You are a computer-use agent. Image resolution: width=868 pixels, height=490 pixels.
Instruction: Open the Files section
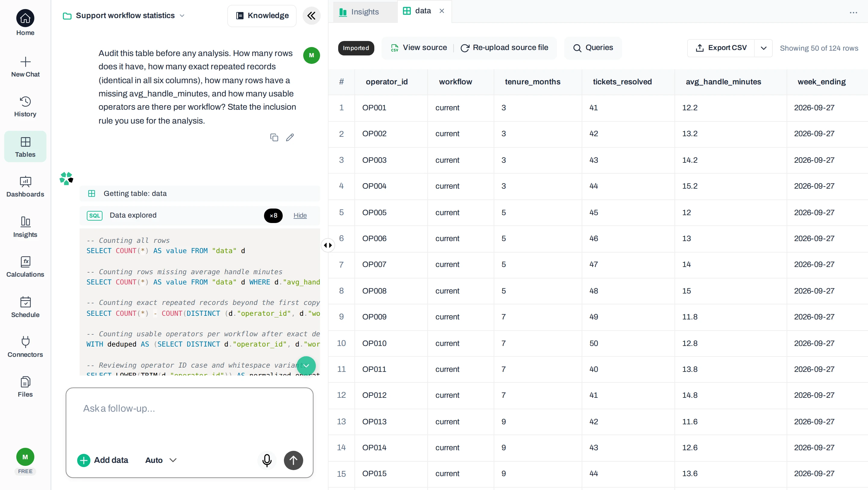[x=25, y=387]
